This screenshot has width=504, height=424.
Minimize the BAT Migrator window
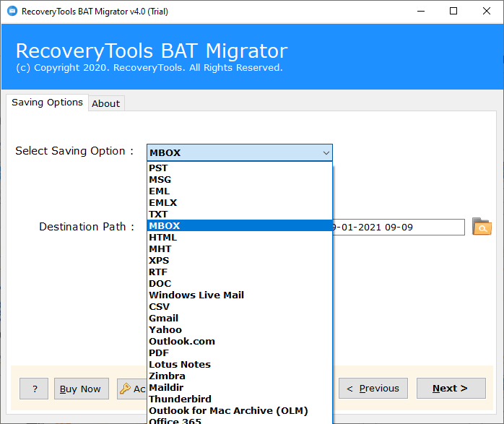(421, 12)
